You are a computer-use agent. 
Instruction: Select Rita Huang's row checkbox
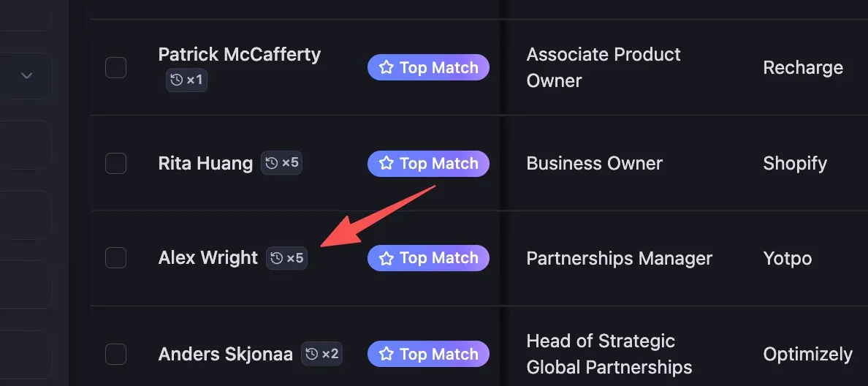coord(115,163)
